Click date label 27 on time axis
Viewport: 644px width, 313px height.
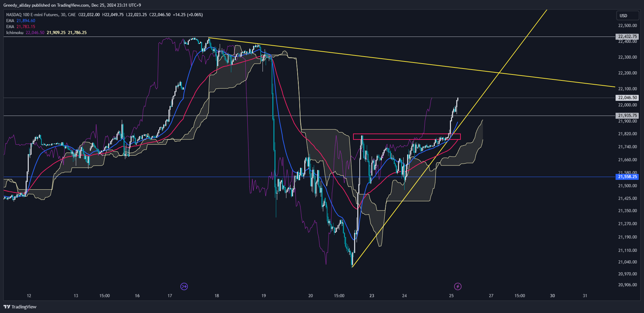click(x=491, y=296)
